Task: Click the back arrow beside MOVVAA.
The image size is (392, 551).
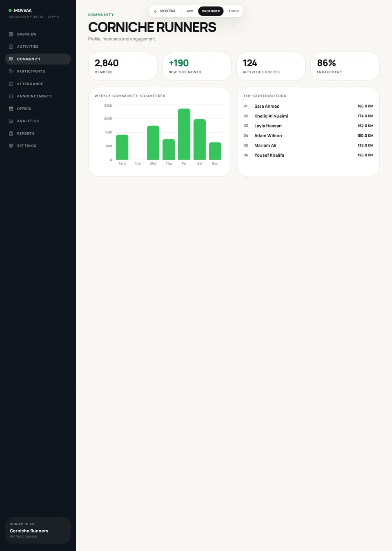Action: 156,11
